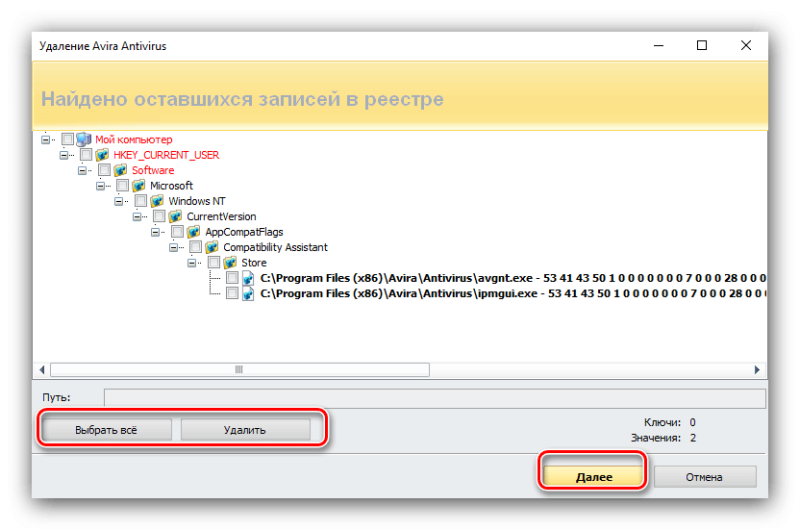Click the value icon beside ipmgui.exe entry
Viewport: 800px width, 530px height.
248,293
